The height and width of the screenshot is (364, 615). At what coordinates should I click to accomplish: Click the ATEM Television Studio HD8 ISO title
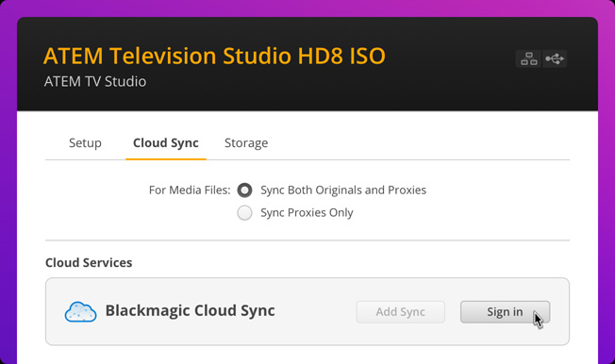point(214,56)
